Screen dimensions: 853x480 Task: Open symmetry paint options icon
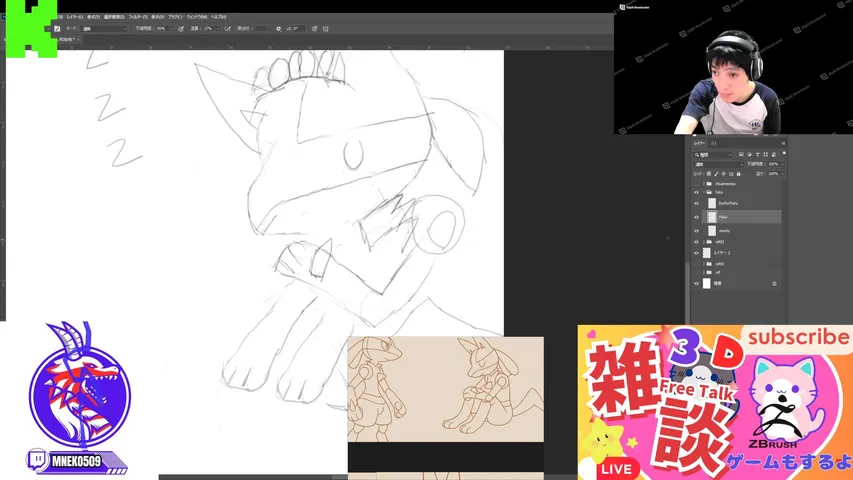click(x=325, y=28)
